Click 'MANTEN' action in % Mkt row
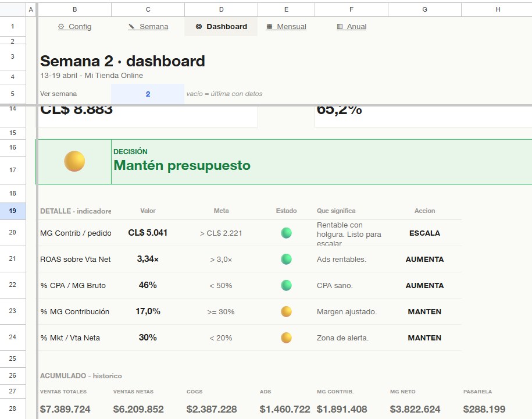 click(x=424, y=338)
